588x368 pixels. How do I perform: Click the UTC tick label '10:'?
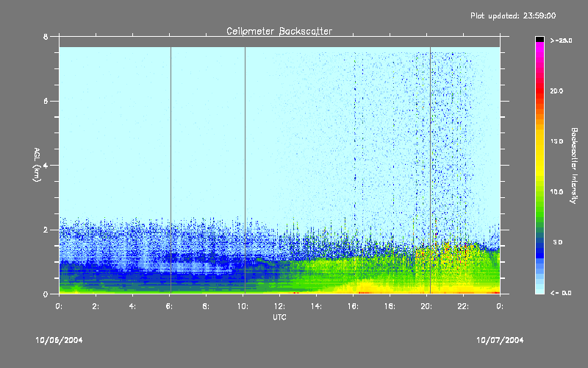point(243,306)
